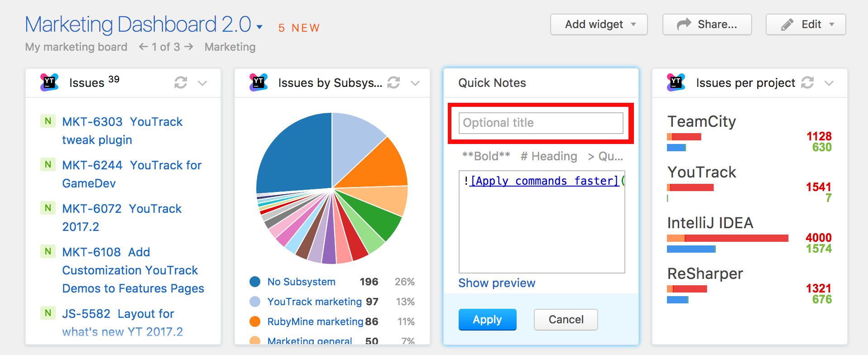Select the Marketing general legend link
Screen dimensions: 868x355
(310, 341)
